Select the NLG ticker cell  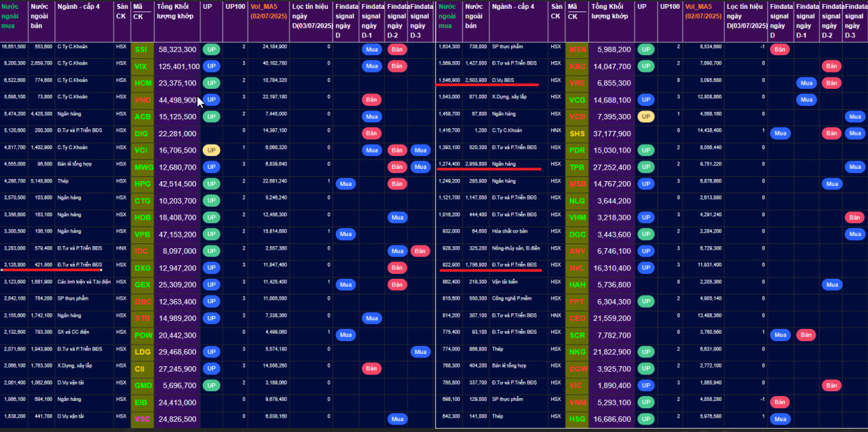pyautogui.click(x=577, y=201)
